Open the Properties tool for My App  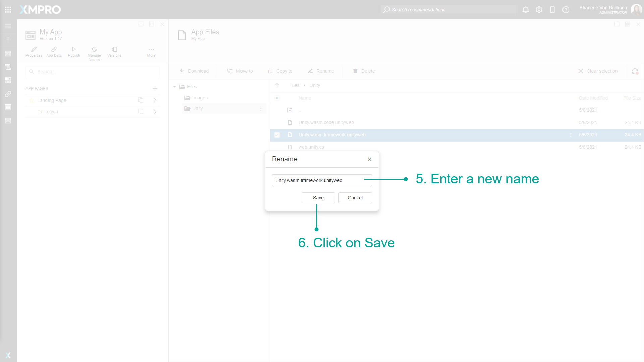pos(34,51)
